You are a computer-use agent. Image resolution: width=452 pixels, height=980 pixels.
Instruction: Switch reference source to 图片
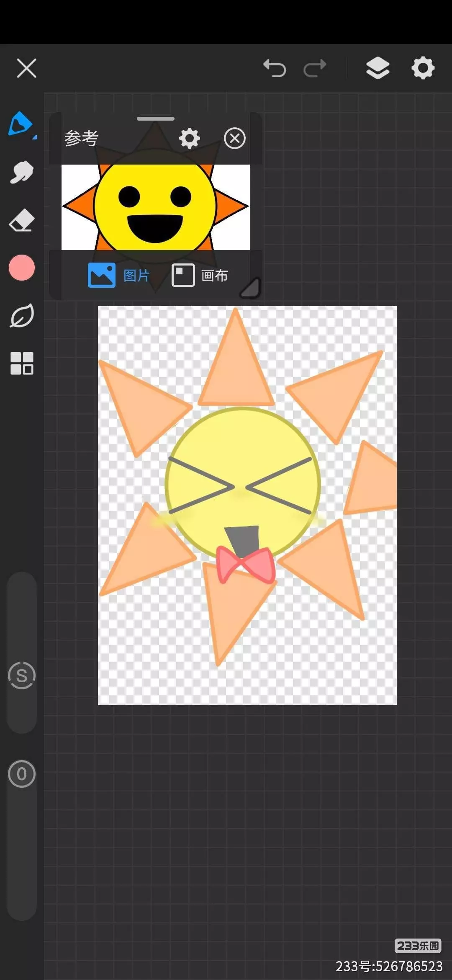(x=119, y=275)
